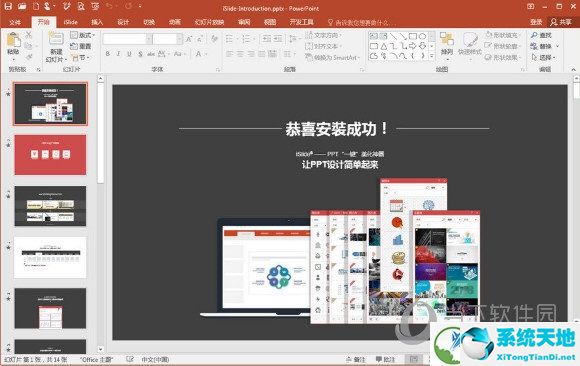This screenshot has height=366, width=580.
Task: Click the Format Painter brush icon
Action: coord(29,57)
